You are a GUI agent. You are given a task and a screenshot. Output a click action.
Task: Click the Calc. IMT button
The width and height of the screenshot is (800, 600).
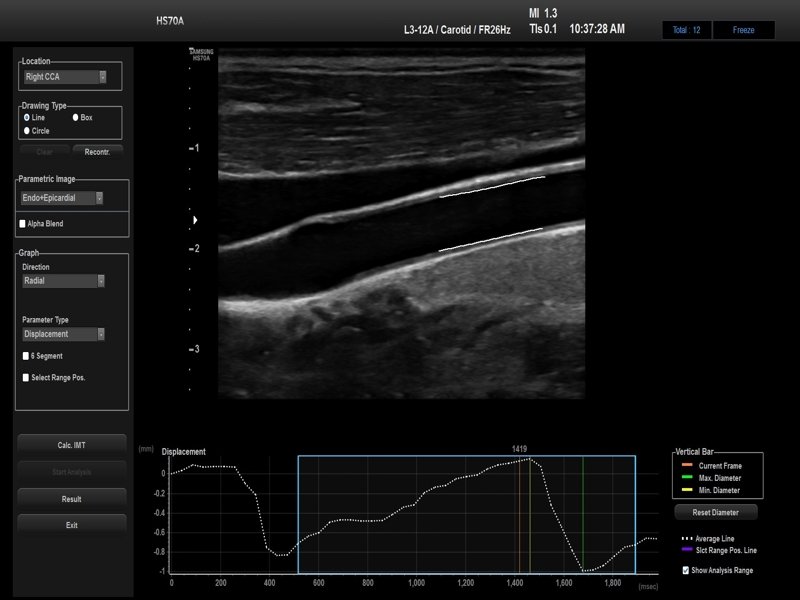point(71,444)
